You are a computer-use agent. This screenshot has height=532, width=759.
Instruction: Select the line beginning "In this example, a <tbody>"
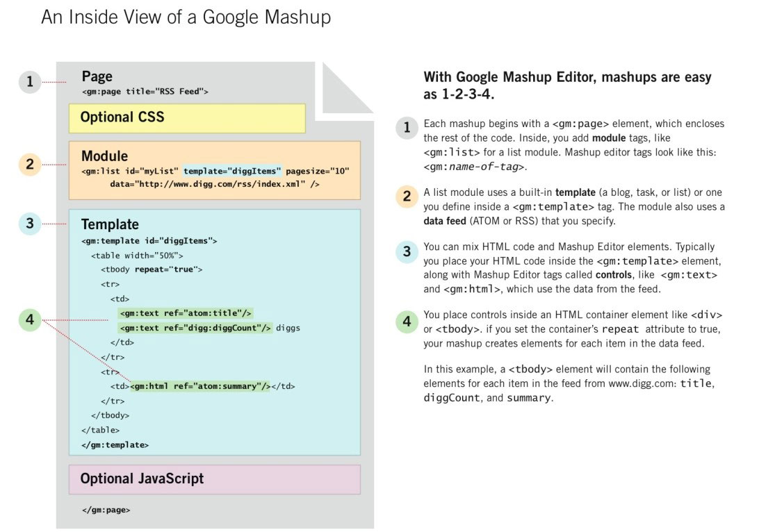567,369
